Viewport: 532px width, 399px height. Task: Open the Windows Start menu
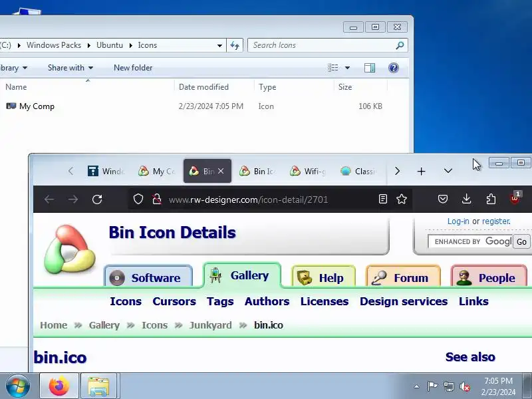click(18, 386)
